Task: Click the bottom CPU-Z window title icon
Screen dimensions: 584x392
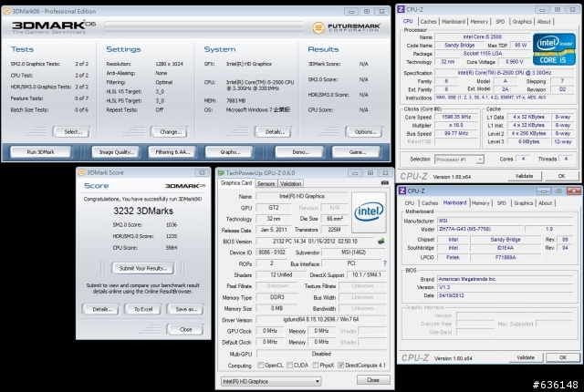Action: (402, 191)
